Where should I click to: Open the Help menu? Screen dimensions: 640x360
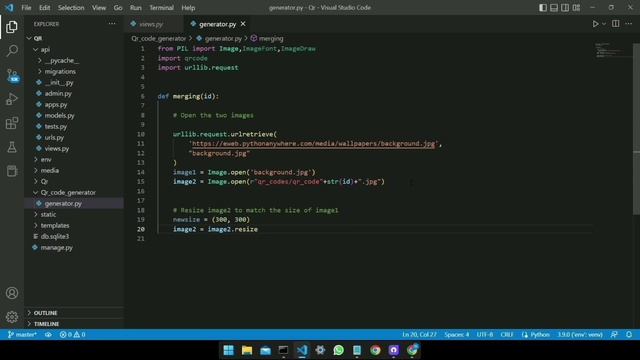[188, 8]
